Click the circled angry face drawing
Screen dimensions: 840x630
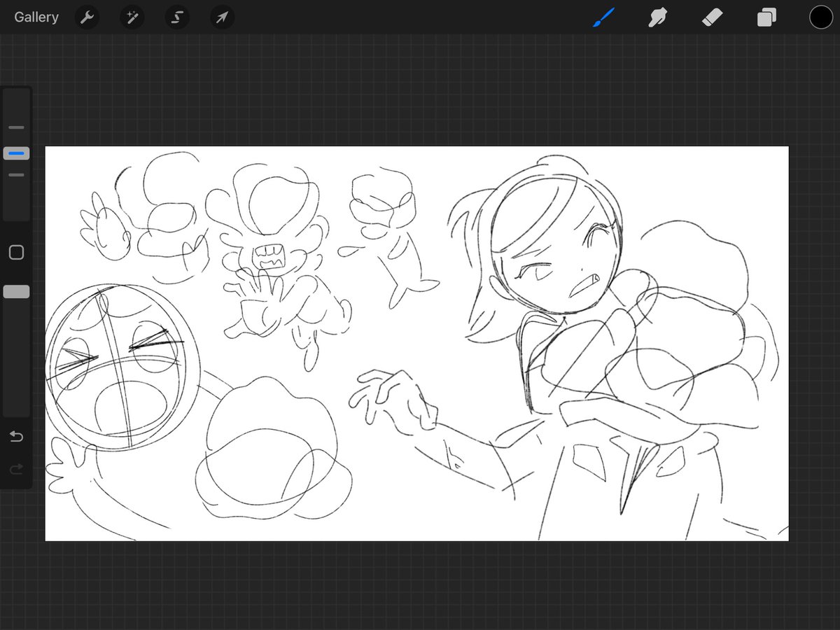(x=122, y=366)
